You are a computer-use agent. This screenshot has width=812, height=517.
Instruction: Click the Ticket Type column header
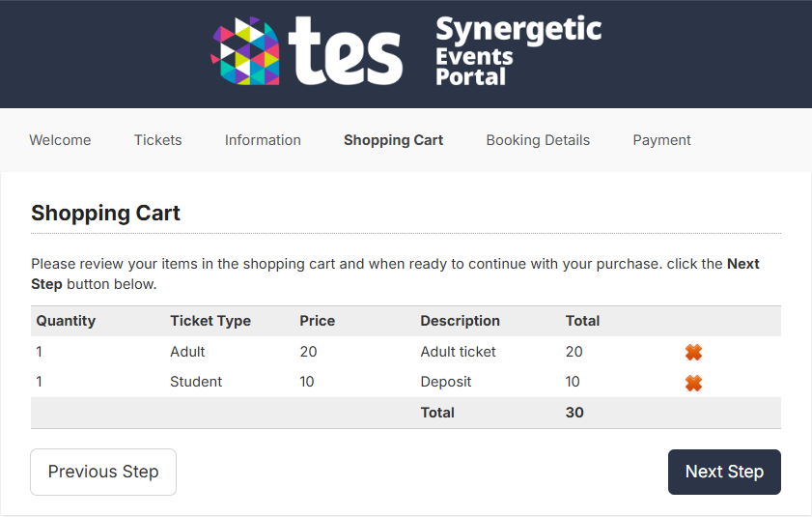point(210,321)
